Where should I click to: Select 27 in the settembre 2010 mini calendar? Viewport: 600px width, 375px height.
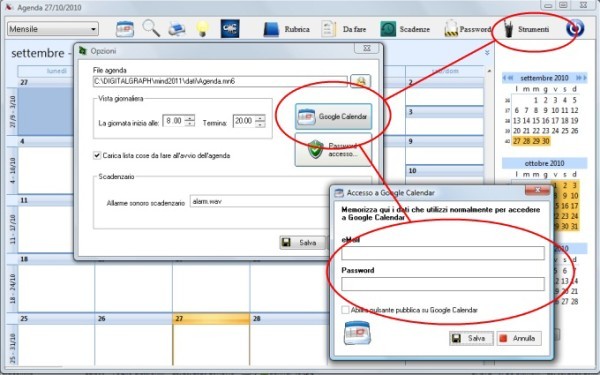517,141
